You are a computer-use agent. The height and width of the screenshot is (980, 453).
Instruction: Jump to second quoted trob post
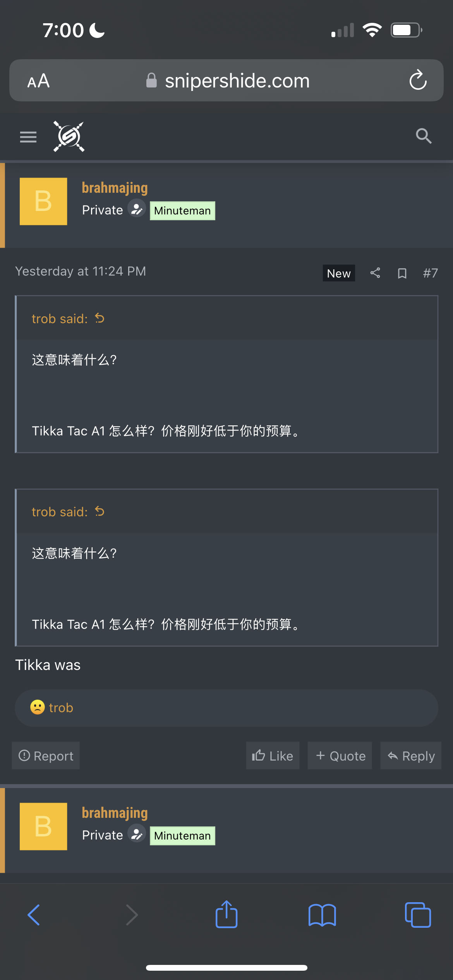(x=100, y=511)
